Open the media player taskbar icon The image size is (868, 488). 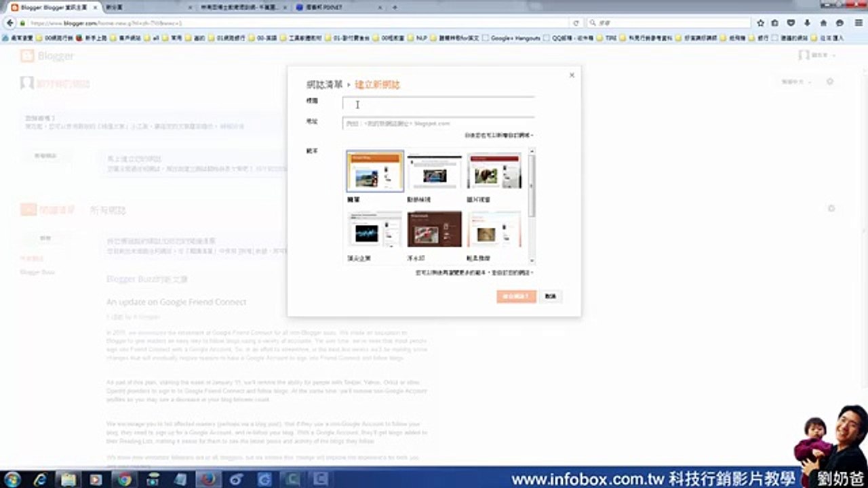tap(96, 479)
